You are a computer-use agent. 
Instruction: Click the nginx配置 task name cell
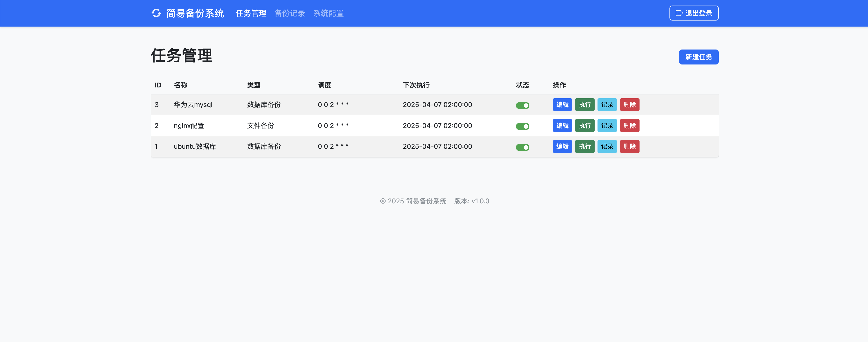(x=189, y=125)
